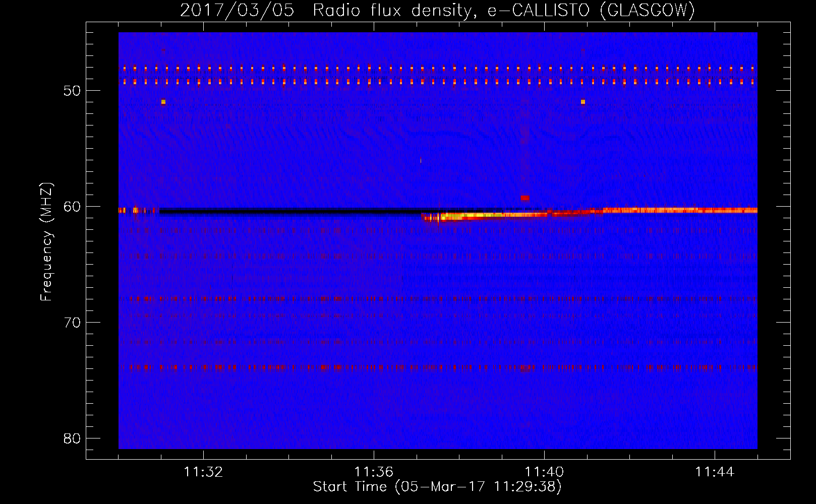Click the 50 MHz frequency tick label

click(72, 91)
